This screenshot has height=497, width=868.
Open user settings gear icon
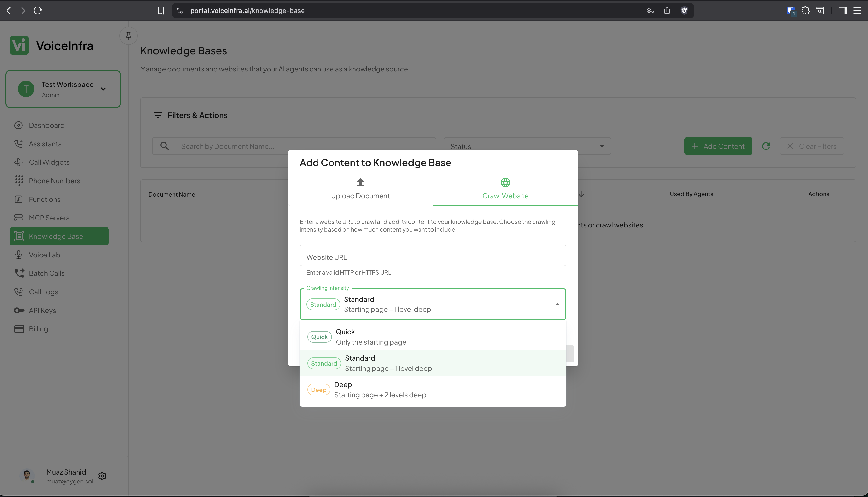click(x=102, y=476)
